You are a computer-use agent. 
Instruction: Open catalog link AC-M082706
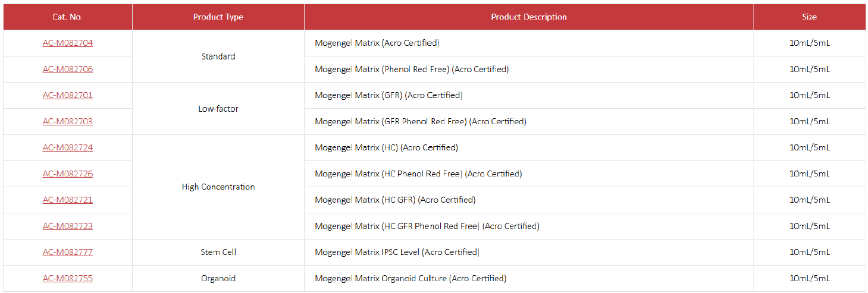coord(68,69)
